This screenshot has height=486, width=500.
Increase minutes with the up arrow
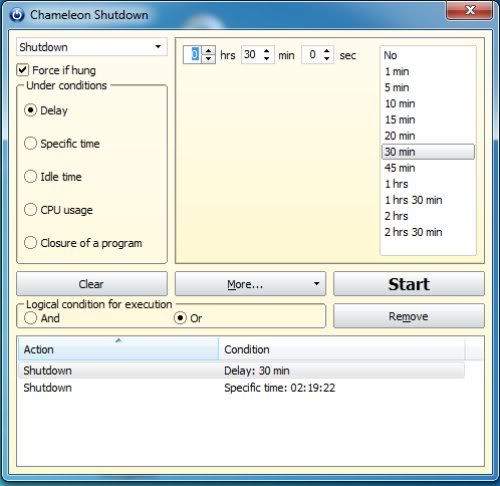pyautogui.click(x=266, y=51)
